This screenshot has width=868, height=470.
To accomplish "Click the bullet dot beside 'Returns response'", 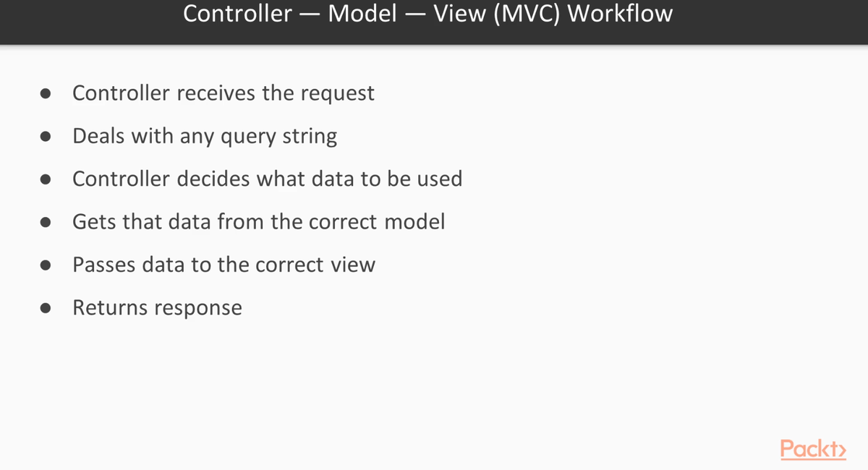I will [x=46, y=308].
